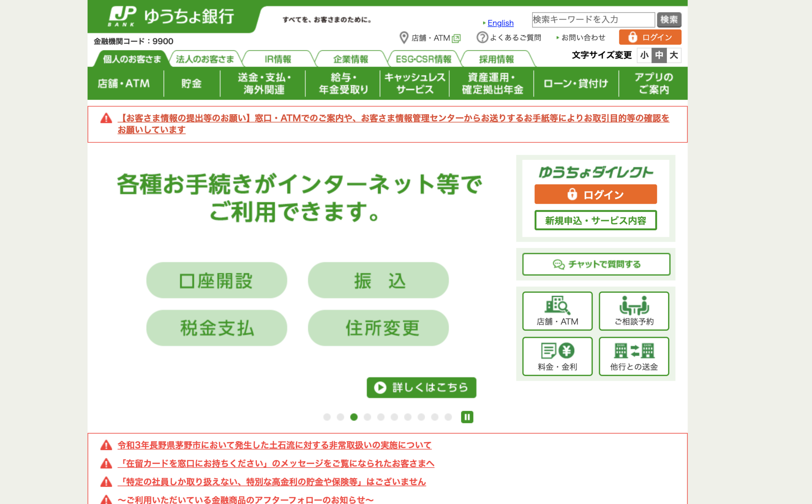Viewport: 812px width, 504px height.
Task: Select the first carousel navigation dot
Action: point(327,417)
